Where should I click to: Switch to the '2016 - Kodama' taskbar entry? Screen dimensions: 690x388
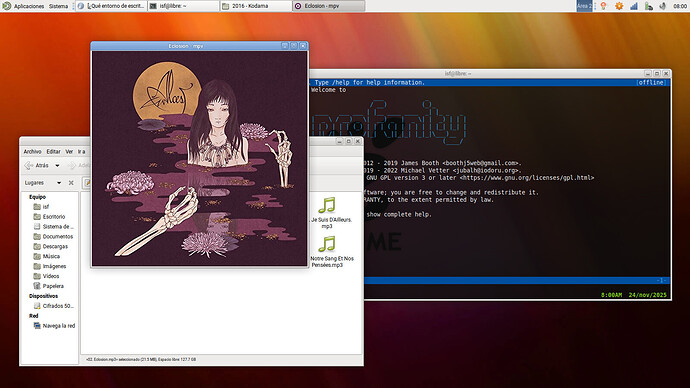click(x=256, y=6)
